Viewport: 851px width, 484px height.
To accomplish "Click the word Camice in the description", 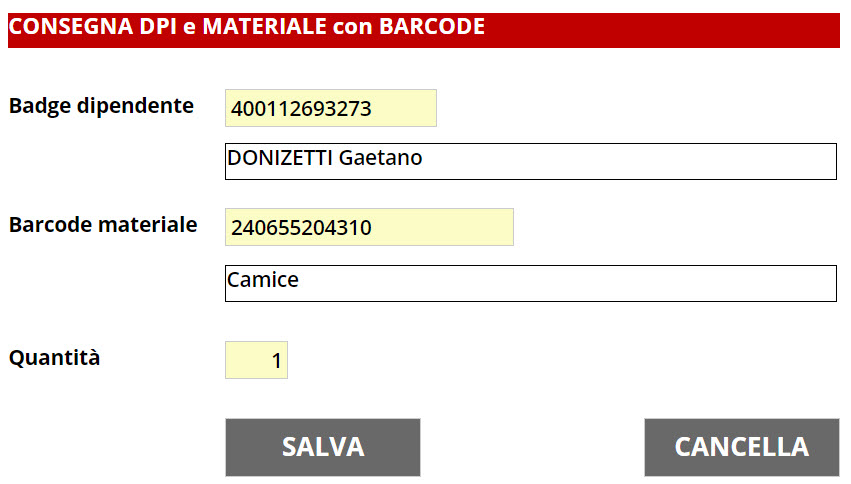I will [x=263, y=280].
